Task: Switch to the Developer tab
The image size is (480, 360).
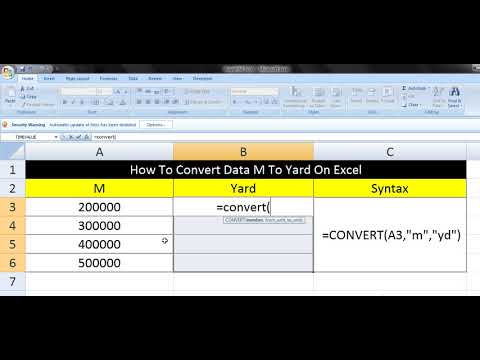Action: click(x=202, y=79)
